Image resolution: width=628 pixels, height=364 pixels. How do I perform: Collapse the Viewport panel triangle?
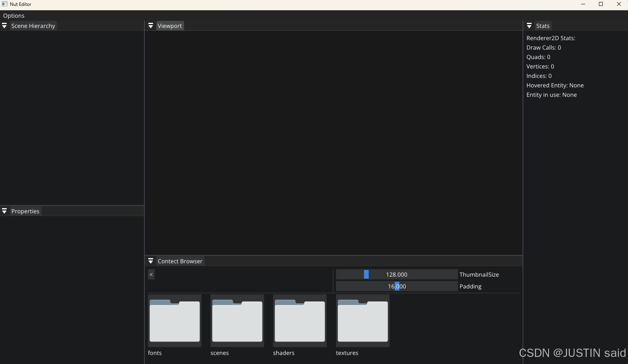[x=151, y=26]
